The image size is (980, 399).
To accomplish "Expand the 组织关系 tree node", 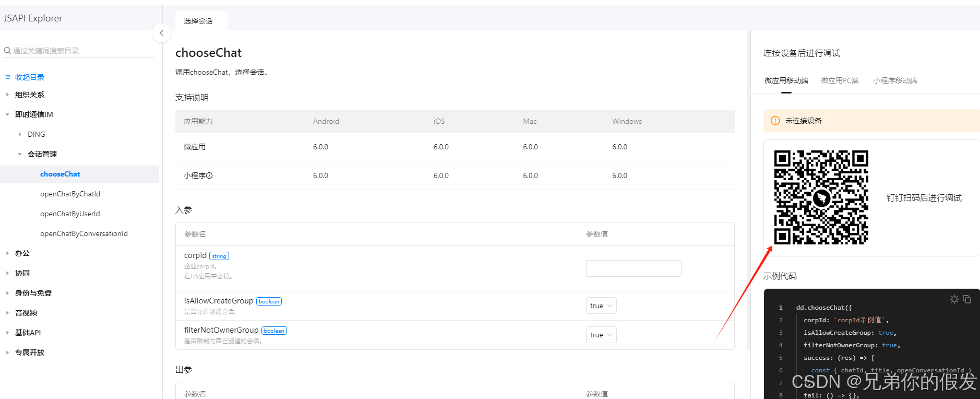I will click(x=7, y=95).
